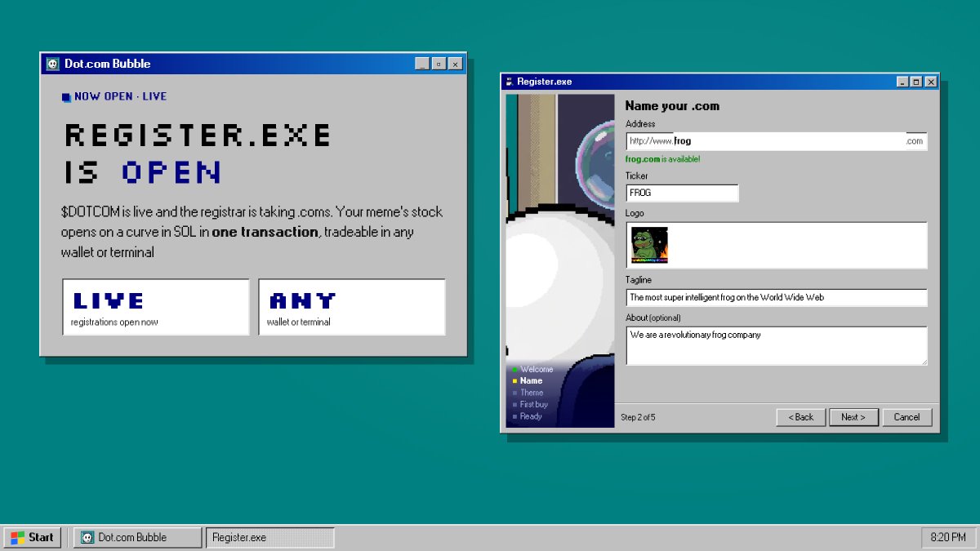
Task: Click the "Logo" field label
Action: 635,213
